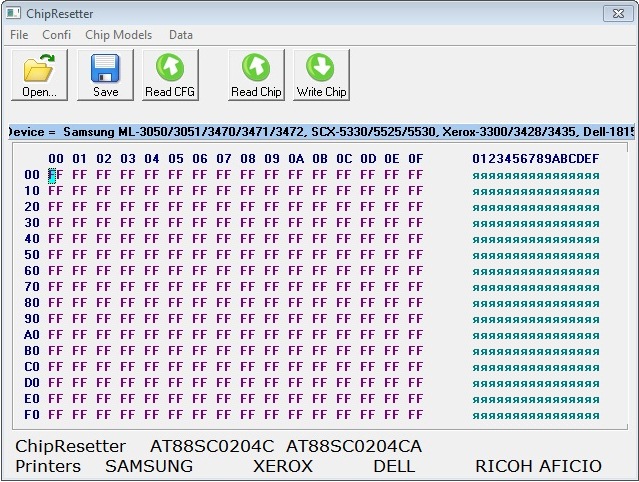This screenshot has width=639, height=482.
Task: Click the Write Chip down-arrow button
Action: pos(322,75)
